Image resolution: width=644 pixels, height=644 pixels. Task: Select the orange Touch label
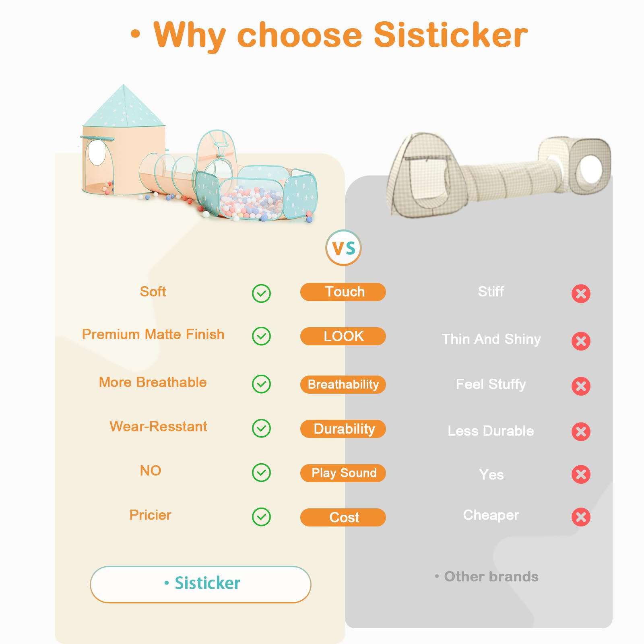(343, 292)
